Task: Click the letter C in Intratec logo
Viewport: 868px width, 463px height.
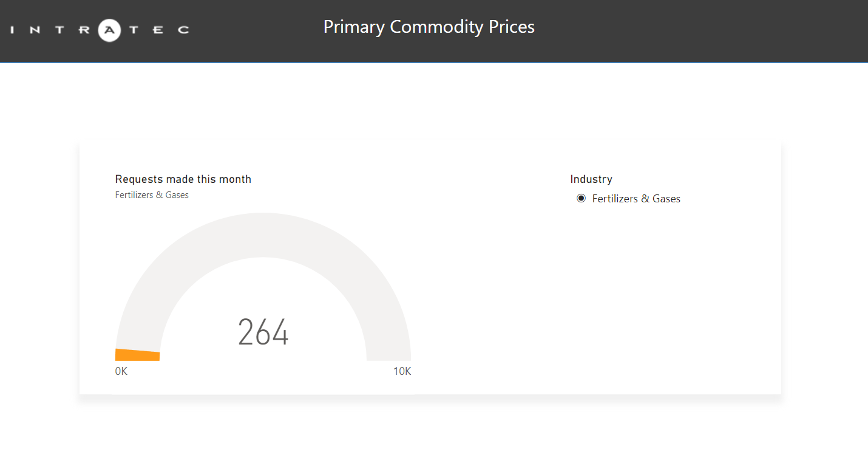Action: pos(183,30)
